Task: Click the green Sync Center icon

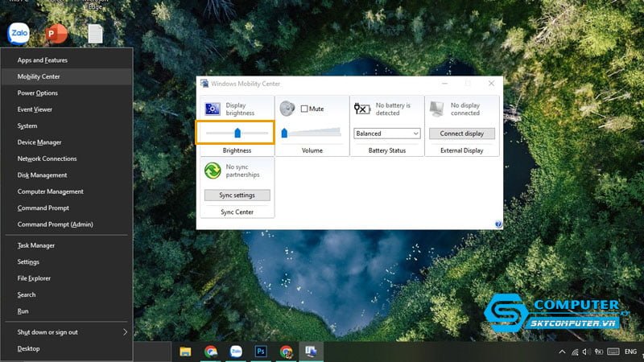Action: 213,170
